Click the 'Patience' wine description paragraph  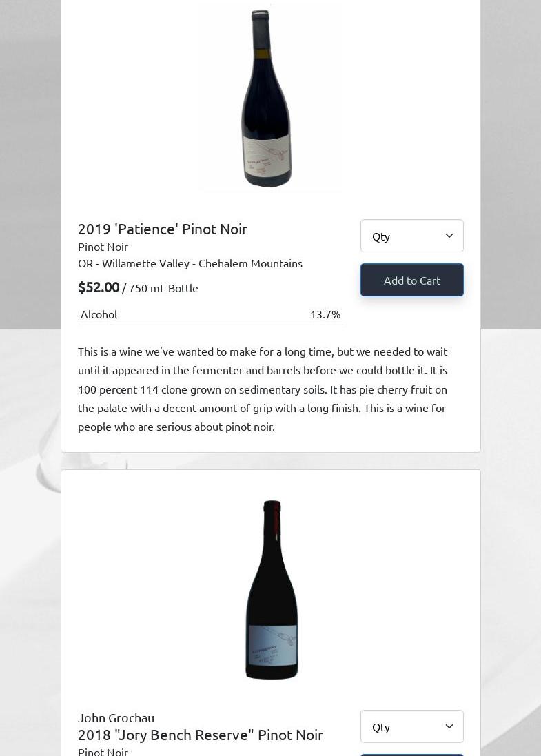point(263,389)
